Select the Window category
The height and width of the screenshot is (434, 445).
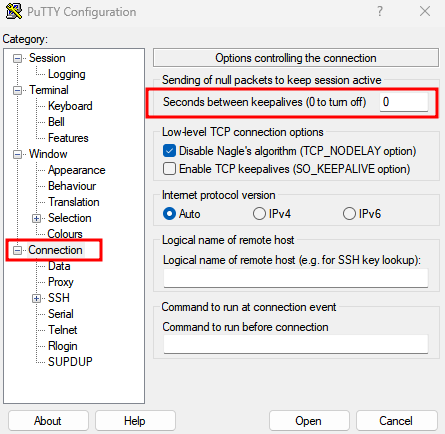(48, 154)
